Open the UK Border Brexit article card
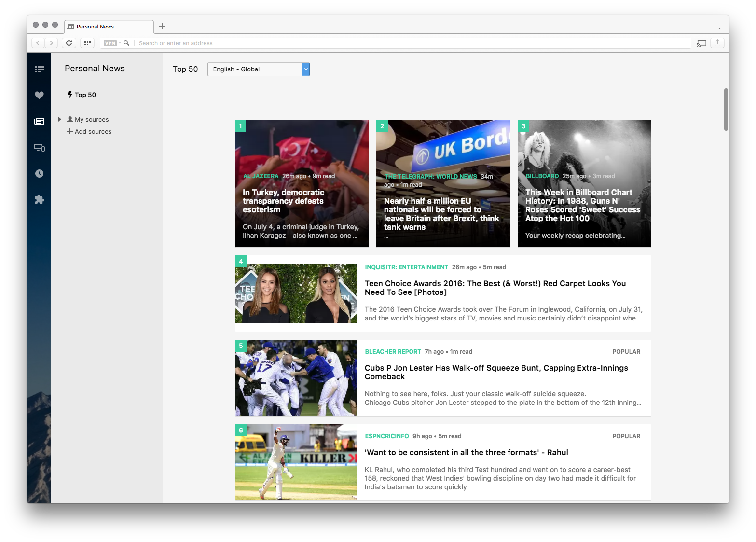Image resolution: width=756 pixels, height=542 pixels. [443, 183]
